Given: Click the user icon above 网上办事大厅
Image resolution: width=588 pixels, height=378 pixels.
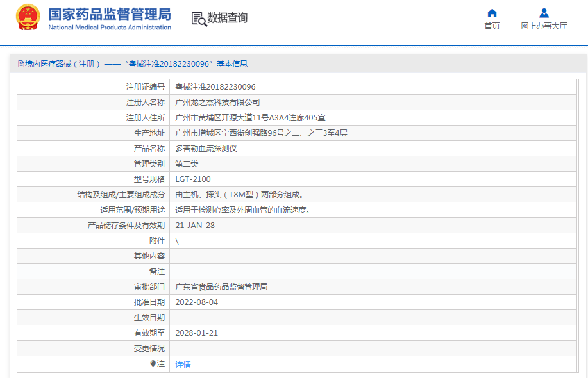Looking at the screenshot, I should point(544,13).
